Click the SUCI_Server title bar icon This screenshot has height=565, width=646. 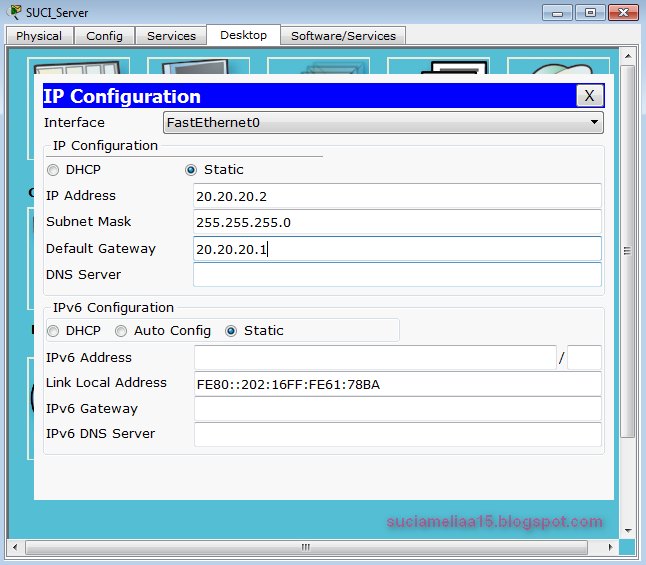[15, 12]
